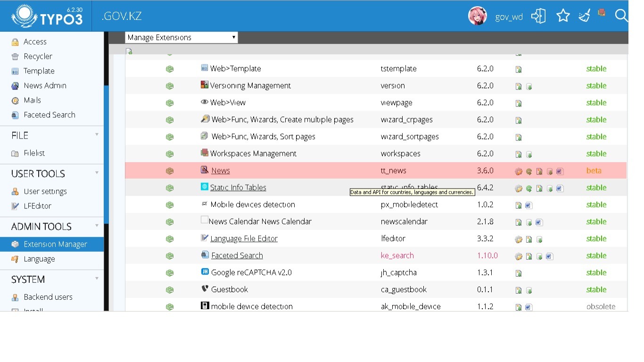Image resolution: width=644 pixels, height=362 pixels.
Task: Open the manual icon for ak_mobile_device
Action: [x=529, y=307]
